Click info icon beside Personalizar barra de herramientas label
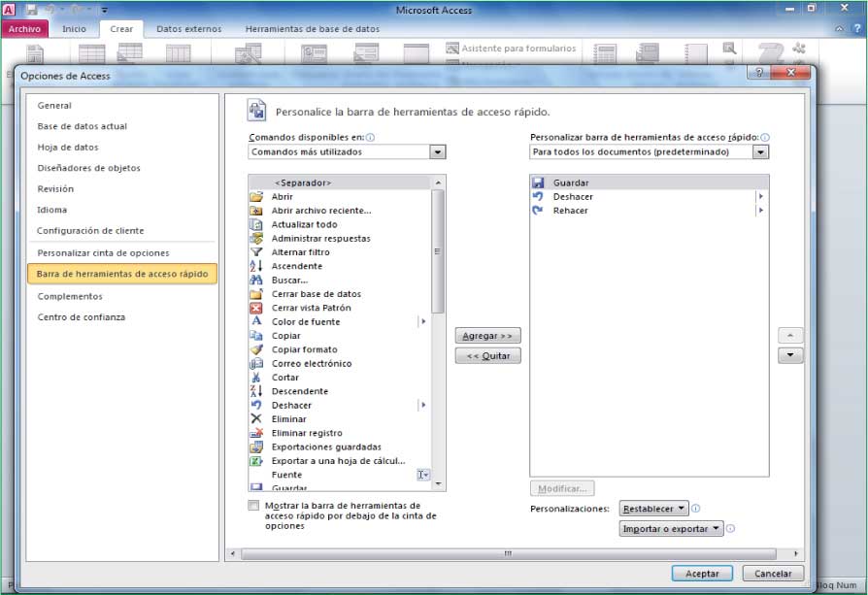This screenshot has height=595, width=868. click(x=765, y=137)
